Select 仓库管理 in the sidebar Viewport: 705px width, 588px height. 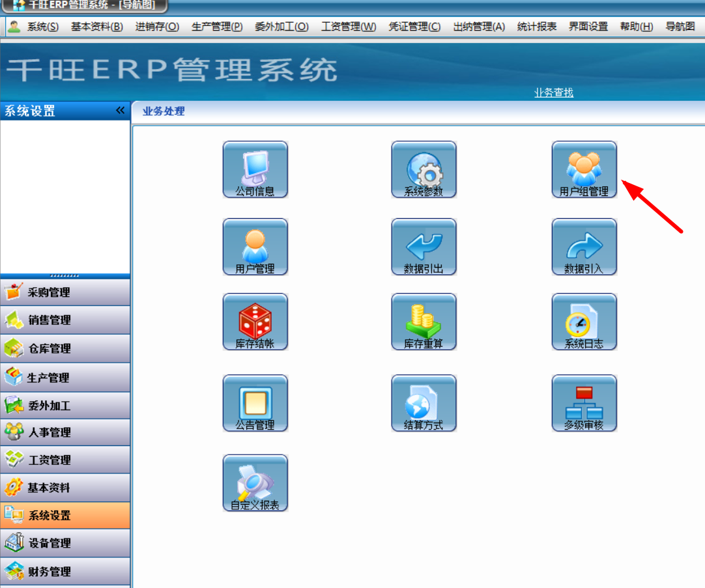[x=65, y=348]
